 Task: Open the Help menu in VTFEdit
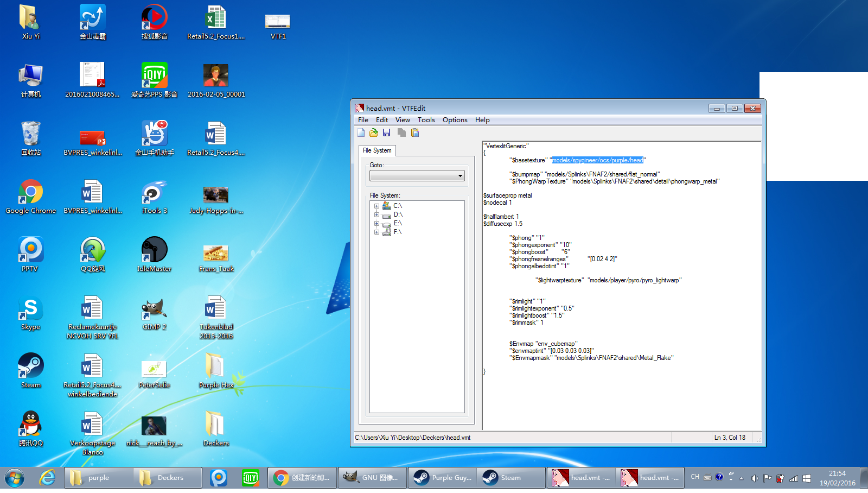pos(482,120)
